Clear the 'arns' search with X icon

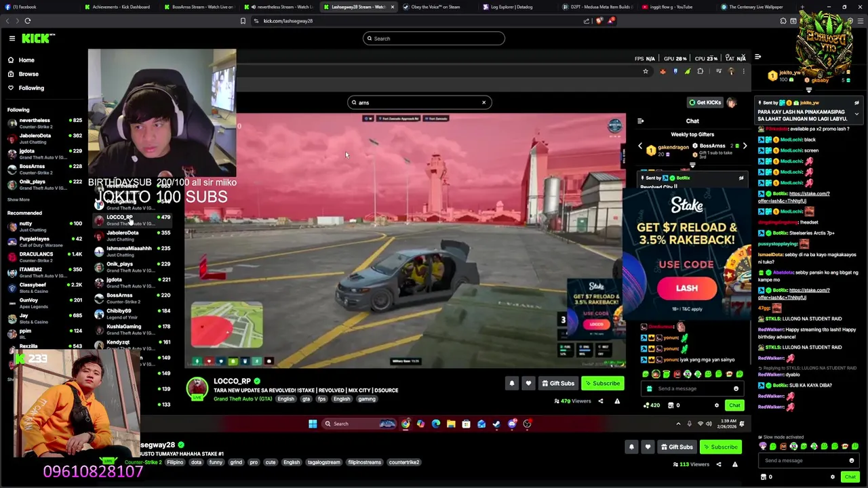tap(484, 102)
